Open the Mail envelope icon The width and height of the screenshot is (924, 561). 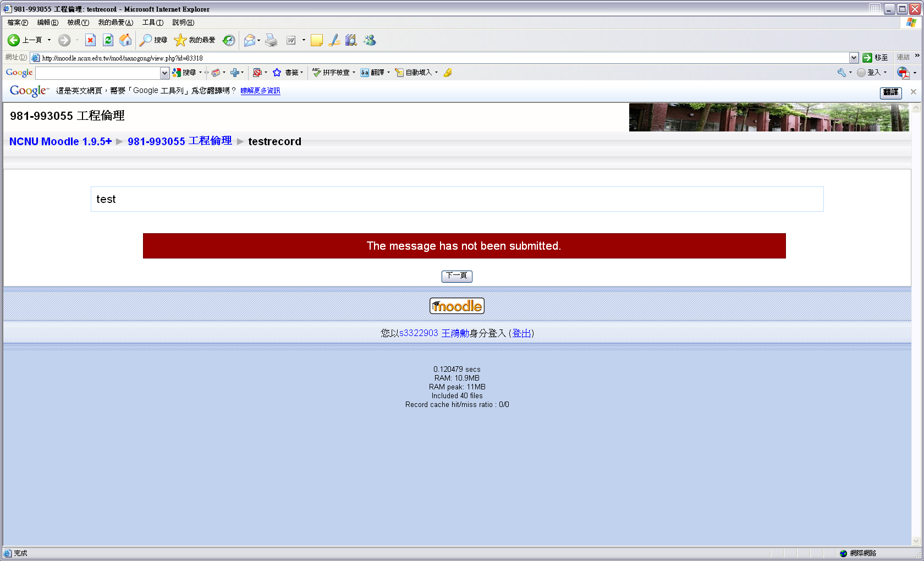250,40
